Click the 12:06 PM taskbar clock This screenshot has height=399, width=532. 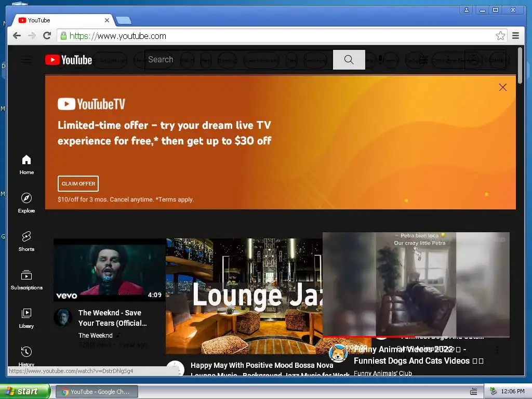513,392
